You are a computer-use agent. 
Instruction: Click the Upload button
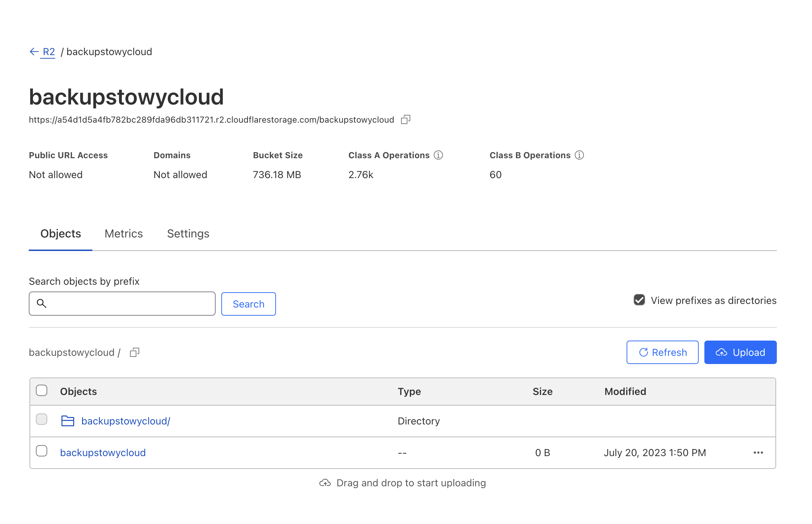coord(740,352)
